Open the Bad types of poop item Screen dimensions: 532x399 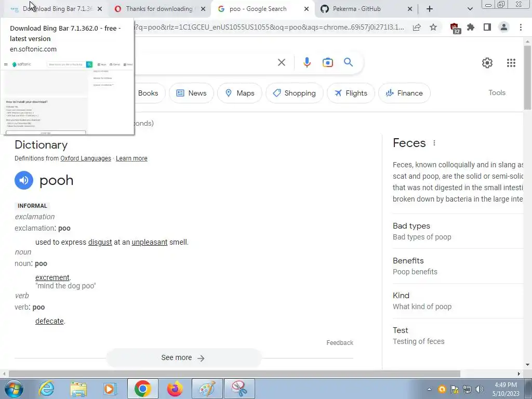pos(458,231)
